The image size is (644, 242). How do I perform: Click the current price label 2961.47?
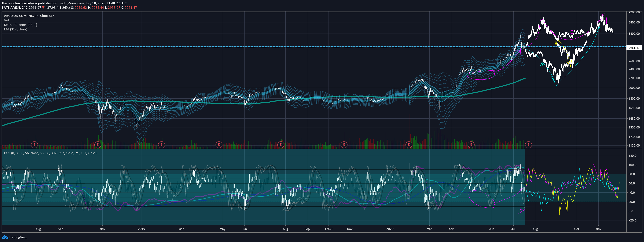coord(634,47)
